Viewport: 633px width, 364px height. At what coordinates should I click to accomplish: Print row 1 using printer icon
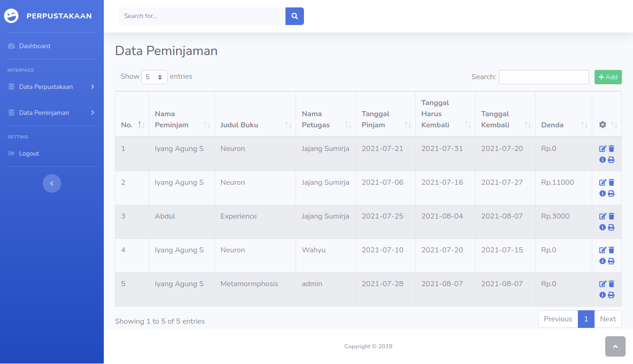pyautogui.click(x=611, y=160)
